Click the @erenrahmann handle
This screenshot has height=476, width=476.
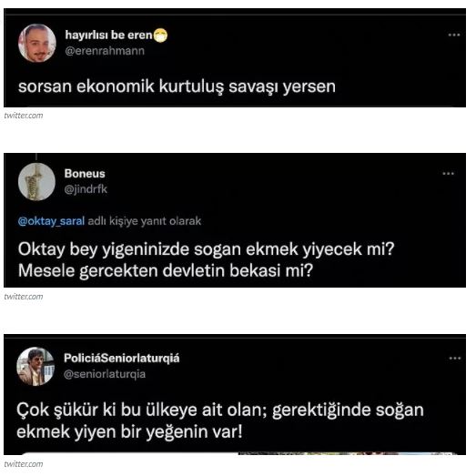tap(105, 51)
